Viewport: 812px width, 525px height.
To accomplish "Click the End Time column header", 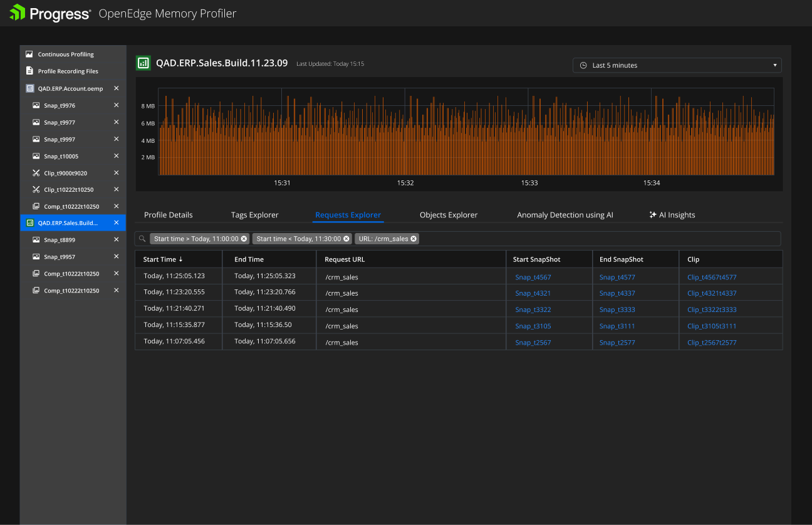I will pyautogui.click(x=249, y=259).
